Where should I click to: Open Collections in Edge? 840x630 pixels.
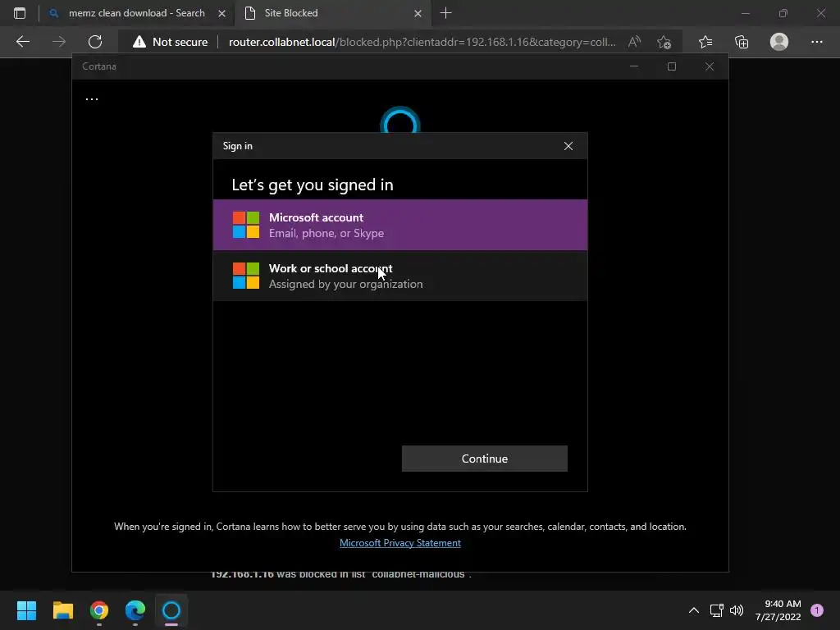point(742,42)
